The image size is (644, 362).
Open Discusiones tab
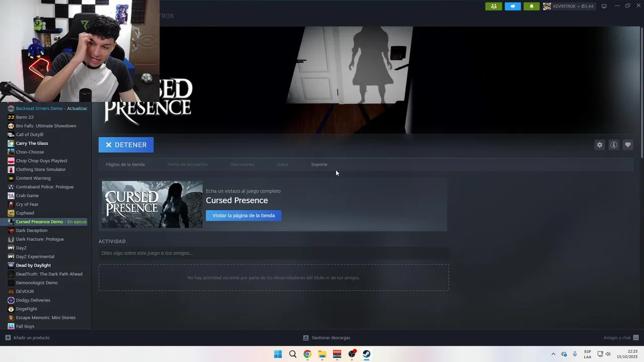point(242,164)
